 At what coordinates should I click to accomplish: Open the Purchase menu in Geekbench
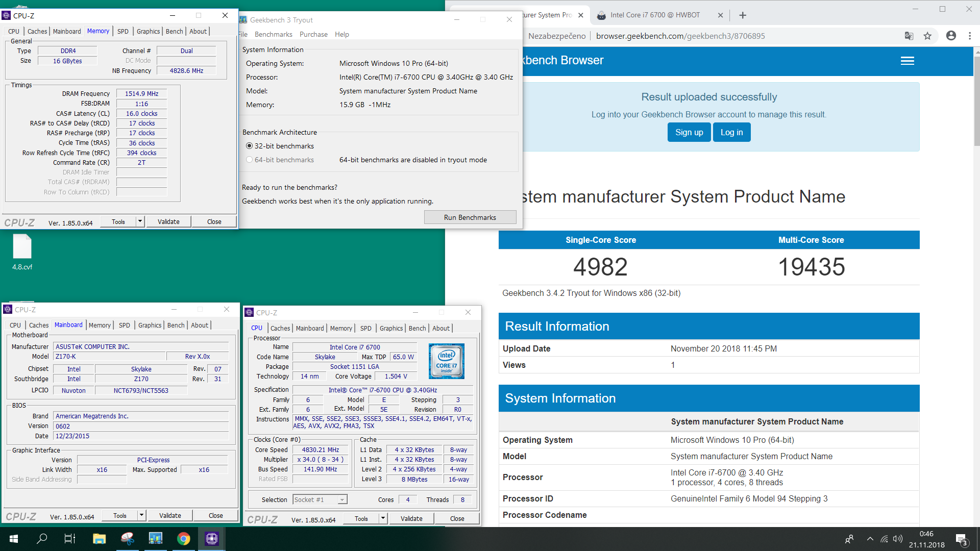pos(313,35)
